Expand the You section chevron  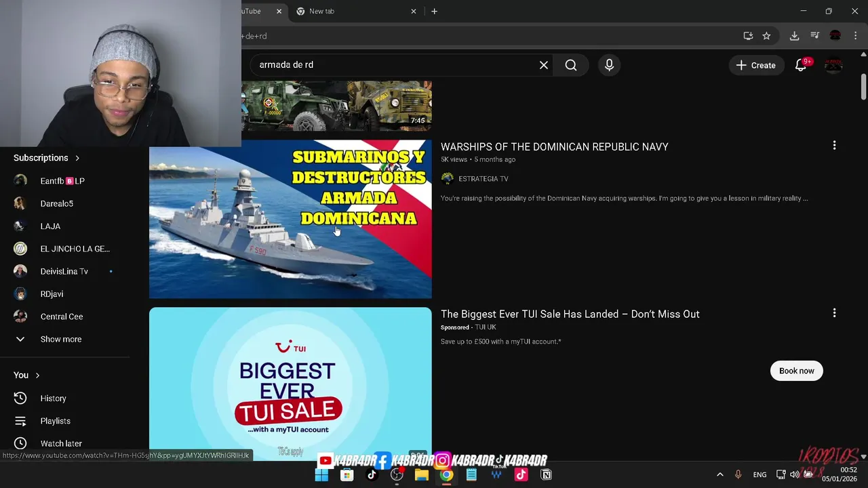click(37, 375)
